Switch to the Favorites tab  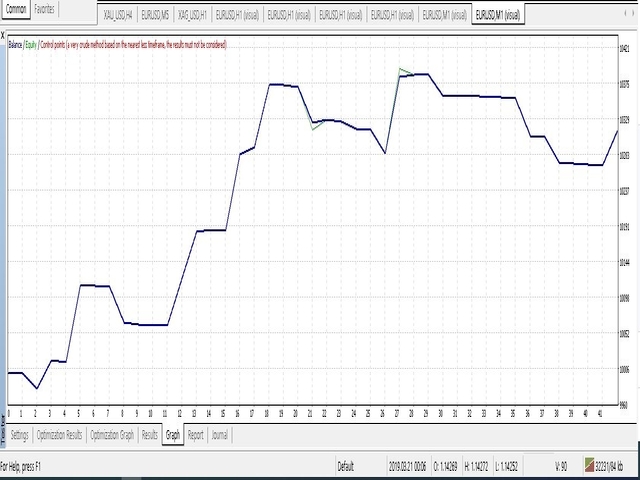click(x=44, y=9)
